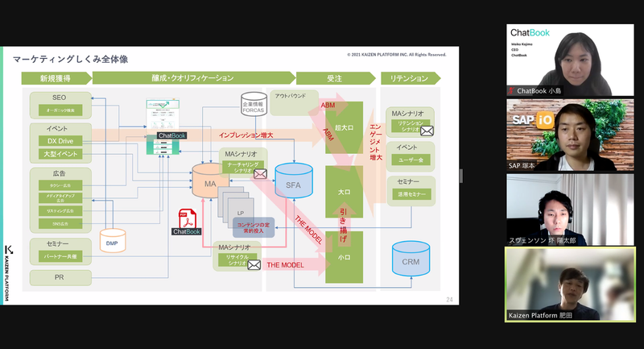The width and height of the screenshot is (644, 349).
Task: Select スヴェンソン 坪 陽太郎 video tile
Action: coord(570,210)
